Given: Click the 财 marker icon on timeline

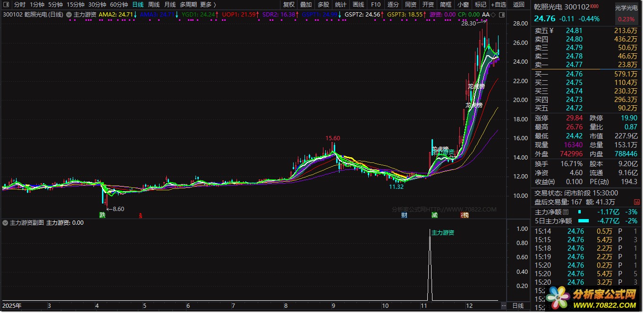Looking at the screenshot, I should point(404,215).
